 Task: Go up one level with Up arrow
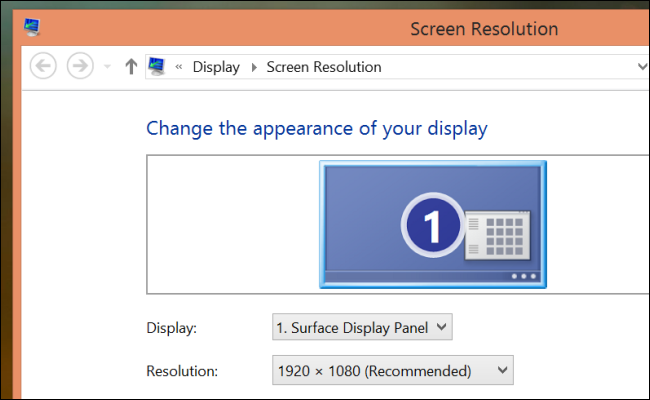(x=131, y=66)
